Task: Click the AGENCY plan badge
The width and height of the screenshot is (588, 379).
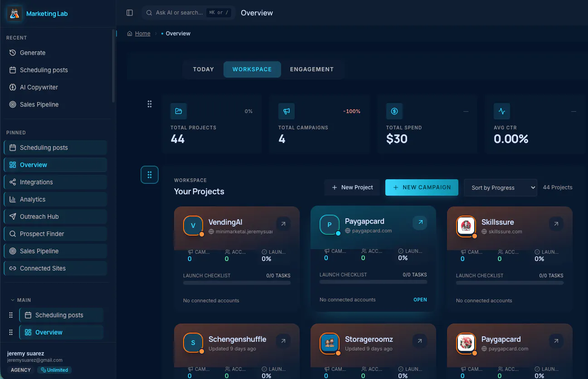Action: tap(21, 370)
